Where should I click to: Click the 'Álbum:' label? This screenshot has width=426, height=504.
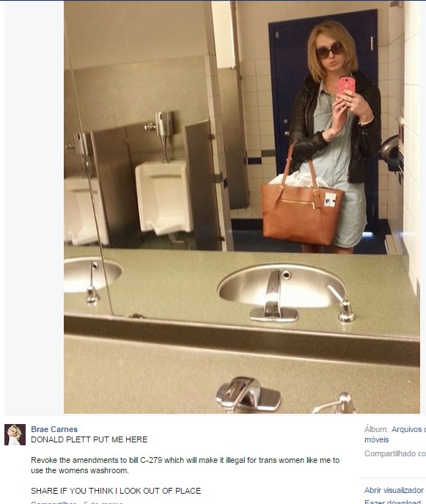376,429
